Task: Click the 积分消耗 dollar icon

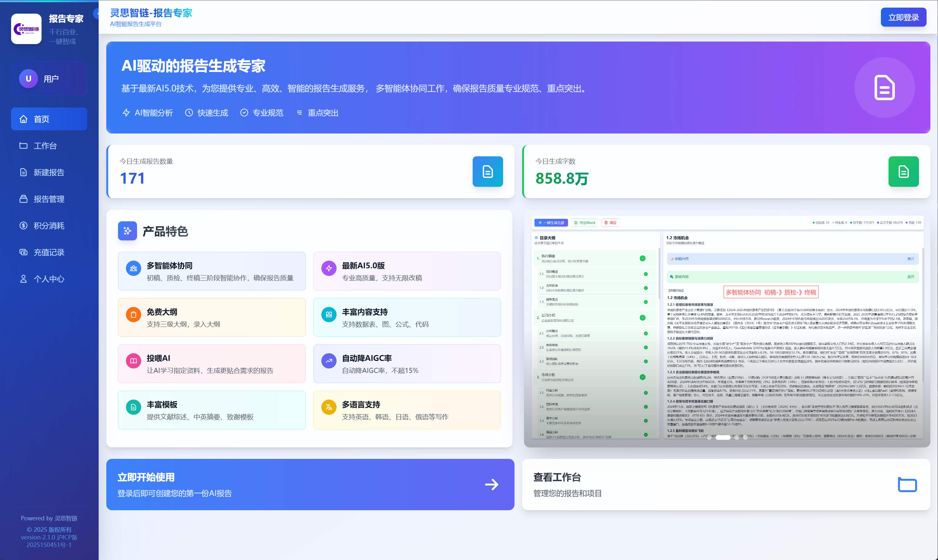Action: pyautogui.click(x=23, y=225)
